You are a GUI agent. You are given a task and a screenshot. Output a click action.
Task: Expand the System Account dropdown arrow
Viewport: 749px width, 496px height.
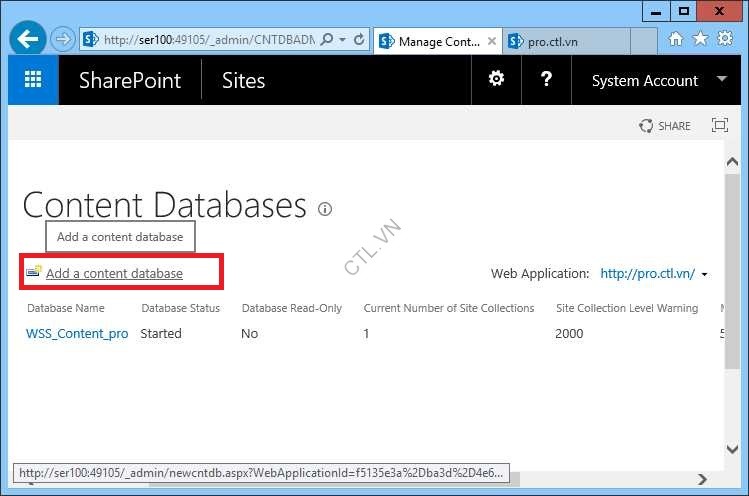(x=722, y=78)
